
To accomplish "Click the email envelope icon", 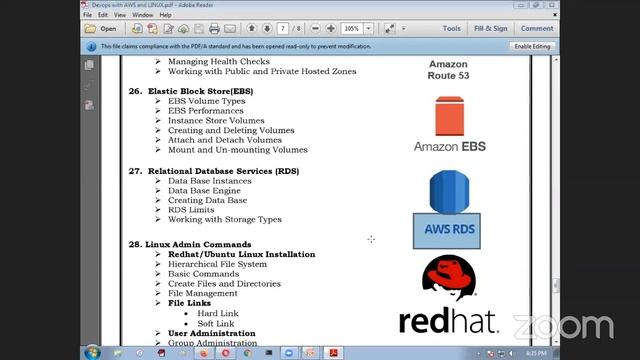I will [x=230, y=29].
